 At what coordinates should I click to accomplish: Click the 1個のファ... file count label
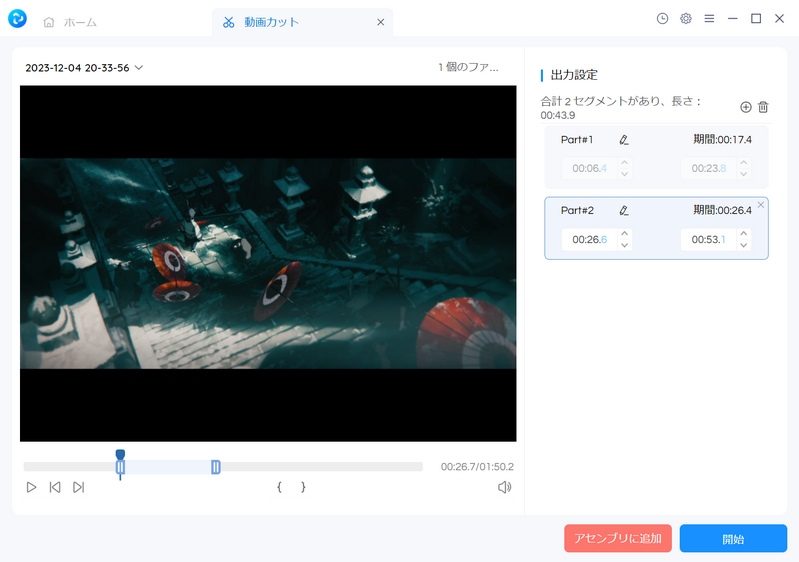click(468, 67)
